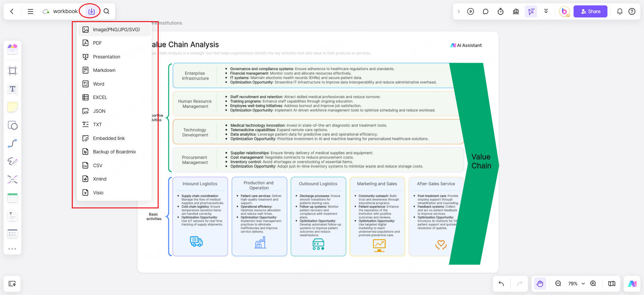Select the Mind map tool
Screen dimensions: 644x295
click(12, 180)
